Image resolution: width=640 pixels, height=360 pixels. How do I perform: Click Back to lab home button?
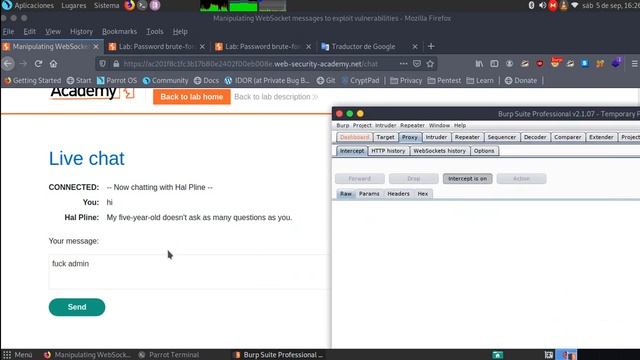[x=191, y=97]
